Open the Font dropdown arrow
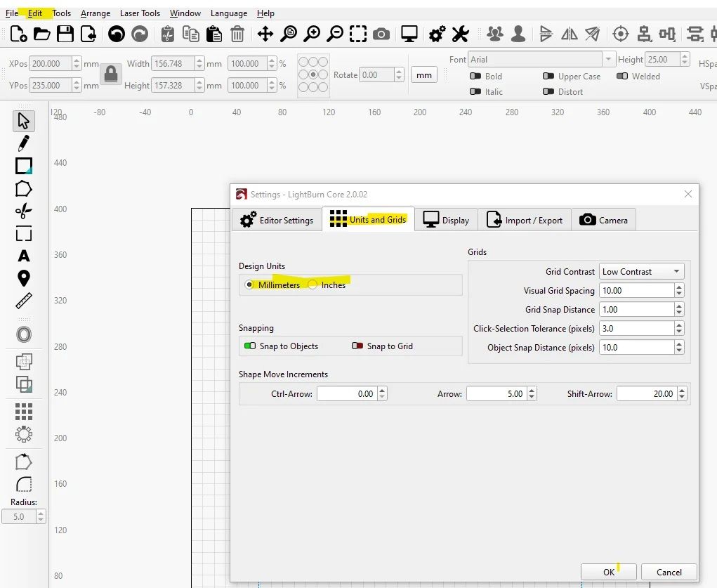The width and height of the screenshot is (717, 588). (608, 59)
